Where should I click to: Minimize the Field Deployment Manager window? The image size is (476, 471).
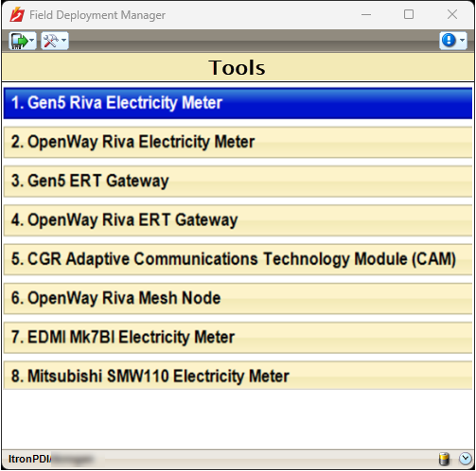366,14
